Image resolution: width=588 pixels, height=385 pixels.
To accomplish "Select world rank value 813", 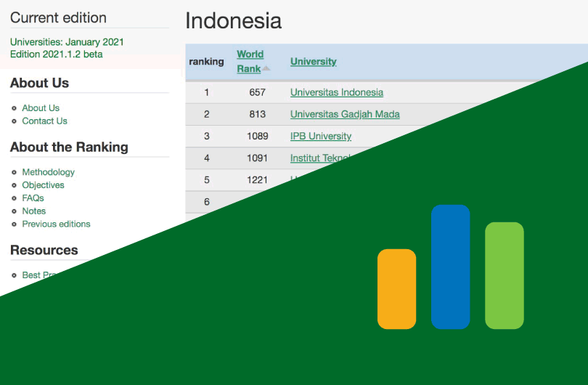I will tap(257, 114).
